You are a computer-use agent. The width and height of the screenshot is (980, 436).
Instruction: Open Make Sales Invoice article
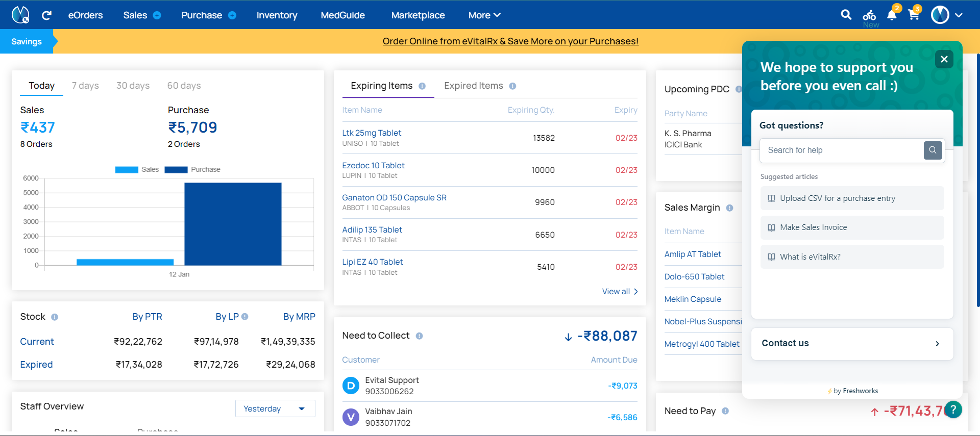852,228
